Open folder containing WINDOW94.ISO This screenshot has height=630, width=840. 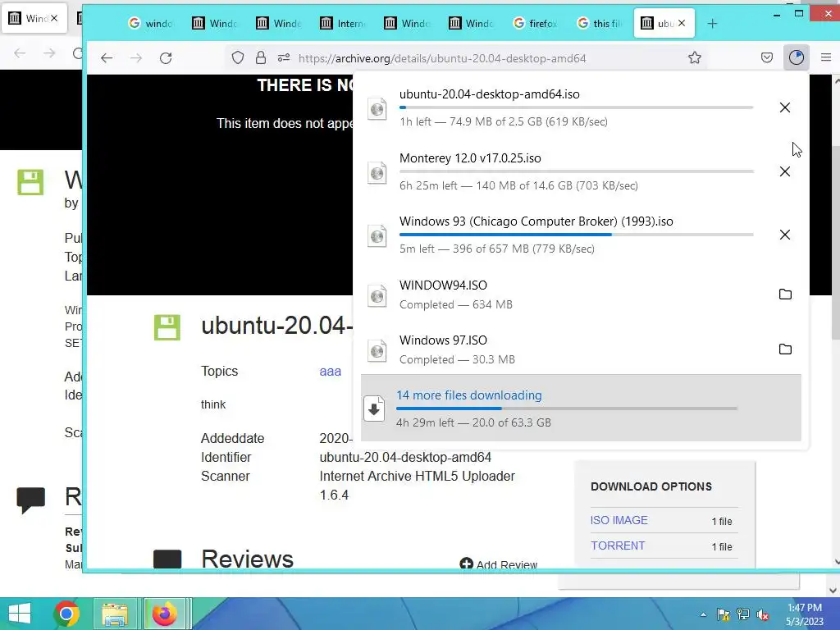(785, 294)
